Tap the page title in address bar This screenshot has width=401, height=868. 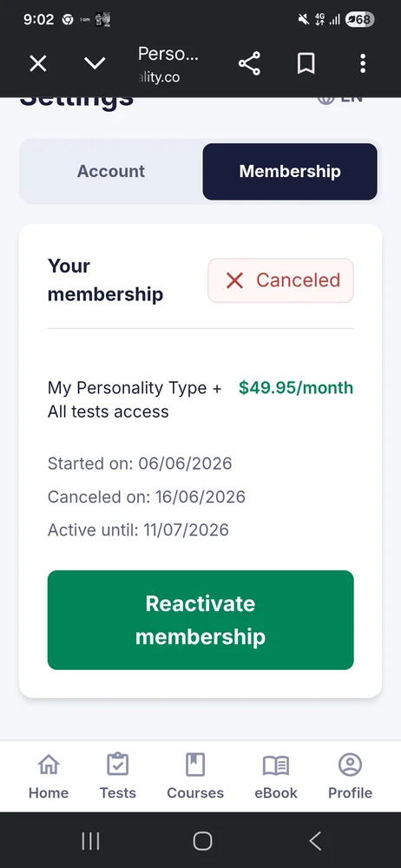(x=168, y=54)
